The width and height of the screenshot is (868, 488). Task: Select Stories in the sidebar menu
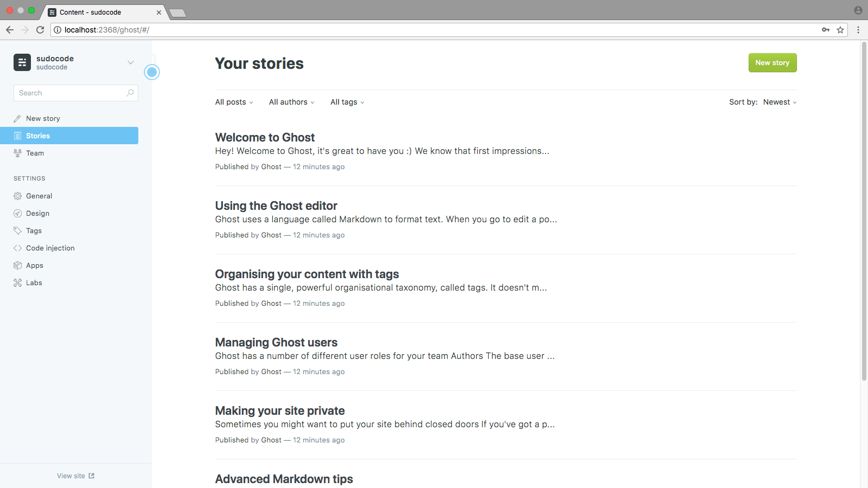click(x=69, y=136)
